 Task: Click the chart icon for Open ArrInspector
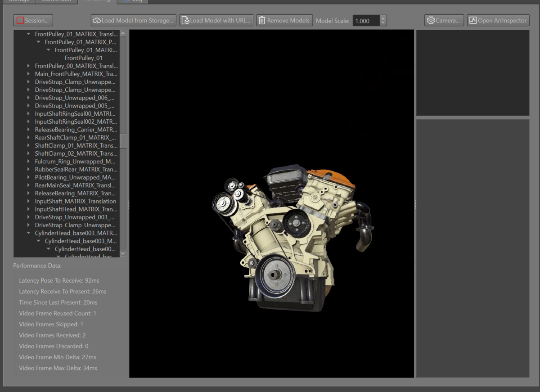coord(473,20)
